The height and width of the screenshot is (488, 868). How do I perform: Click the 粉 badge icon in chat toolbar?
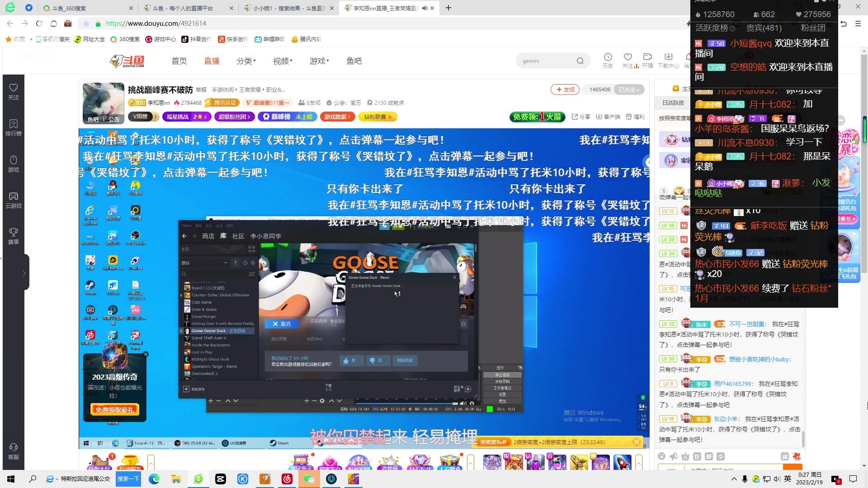[x=697, y=456]
